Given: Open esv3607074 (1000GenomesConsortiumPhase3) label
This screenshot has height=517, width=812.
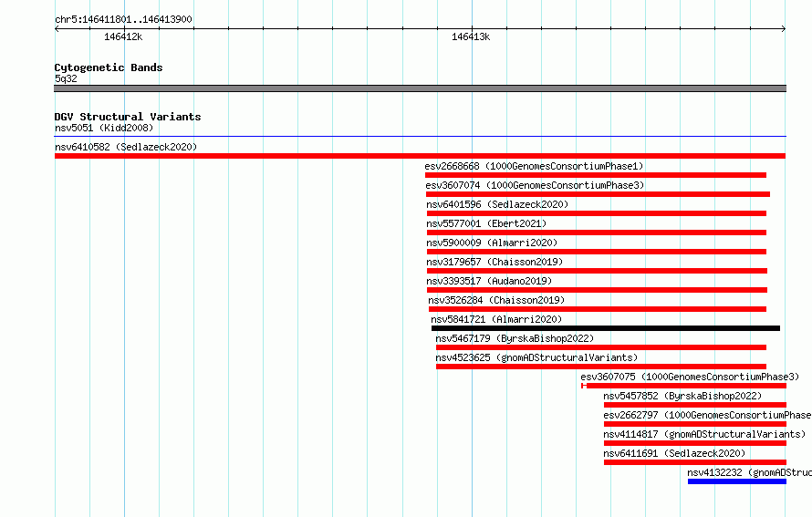Looking at the screenshot, I should (535, 185).
